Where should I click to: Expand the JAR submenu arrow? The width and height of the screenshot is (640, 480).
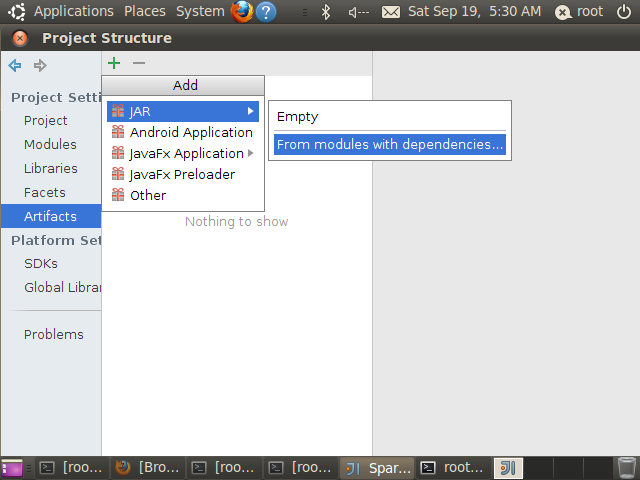click(251, 111)
